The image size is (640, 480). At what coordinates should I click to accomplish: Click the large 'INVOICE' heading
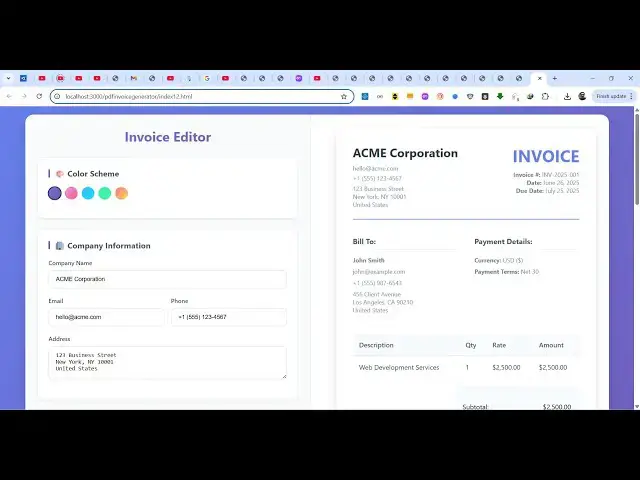[546, 156]
